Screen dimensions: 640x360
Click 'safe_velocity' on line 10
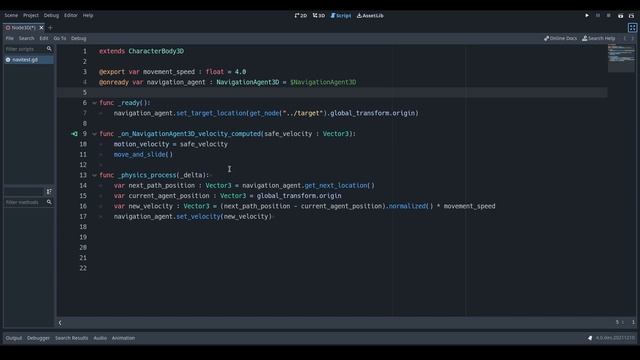[204, 144]
